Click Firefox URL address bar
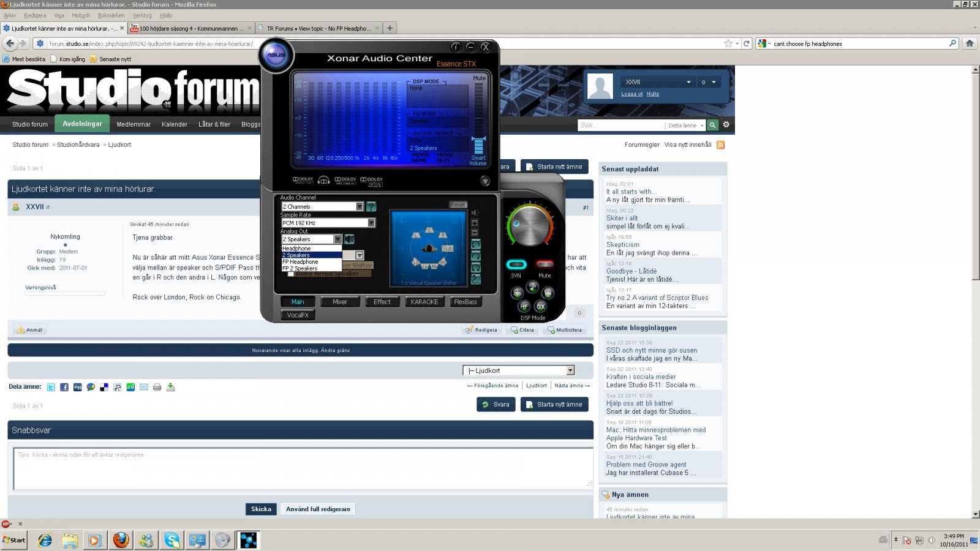The width and height of the screenshot is (980, 551). pos(386,43)
